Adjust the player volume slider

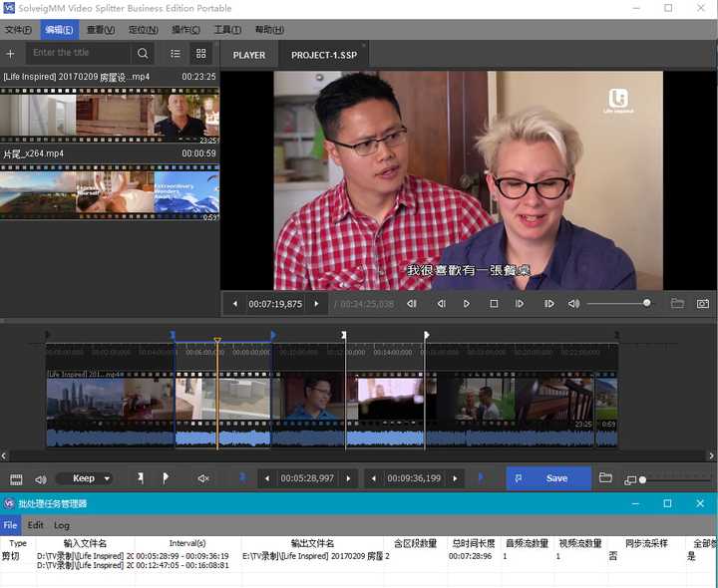646,303
